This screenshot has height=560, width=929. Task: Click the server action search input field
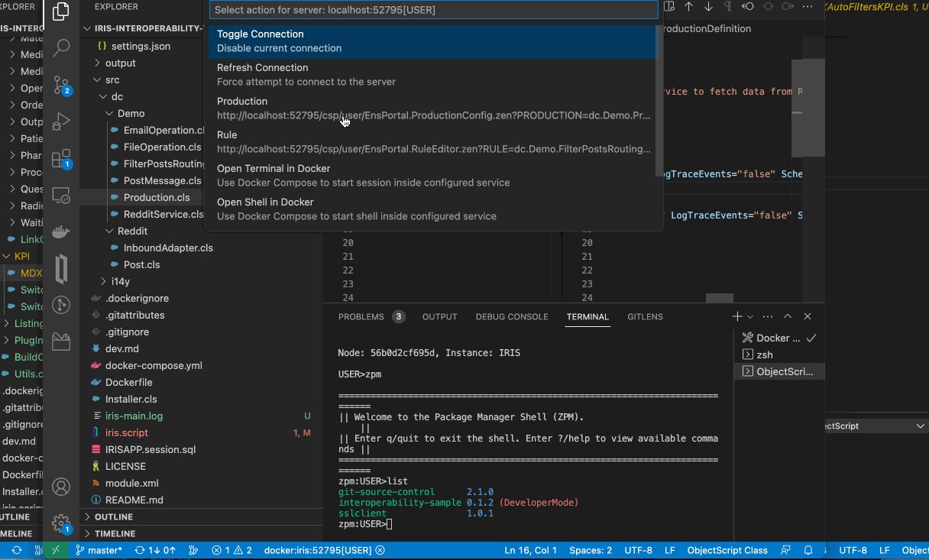click(x=432, y=10)
